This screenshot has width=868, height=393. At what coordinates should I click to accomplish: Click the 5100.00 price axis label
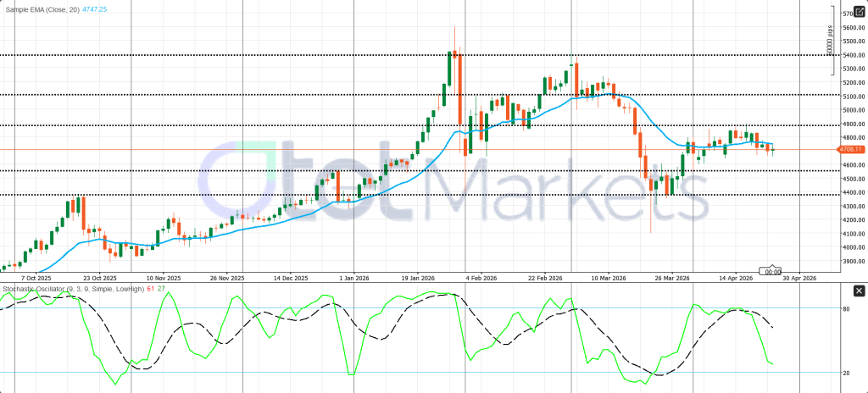[x=853, y=97]
